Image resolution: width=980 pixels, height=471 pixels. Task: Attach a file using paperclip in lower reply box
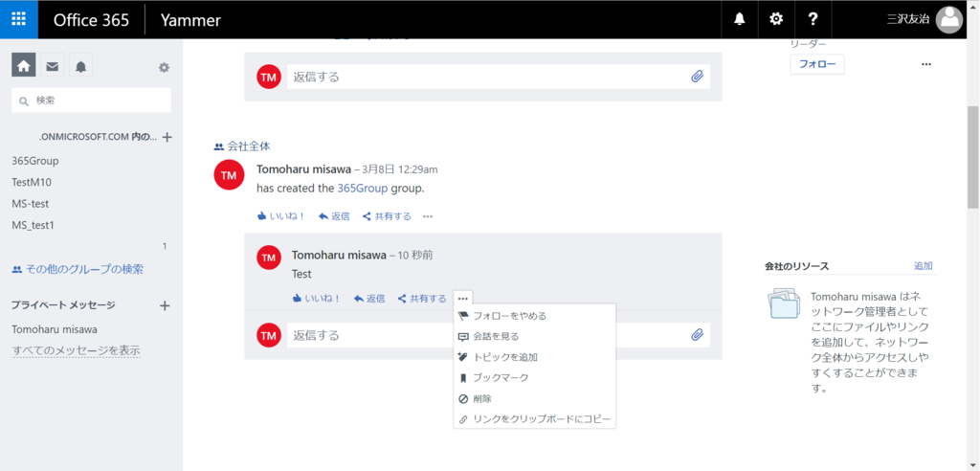click(698, 335)
